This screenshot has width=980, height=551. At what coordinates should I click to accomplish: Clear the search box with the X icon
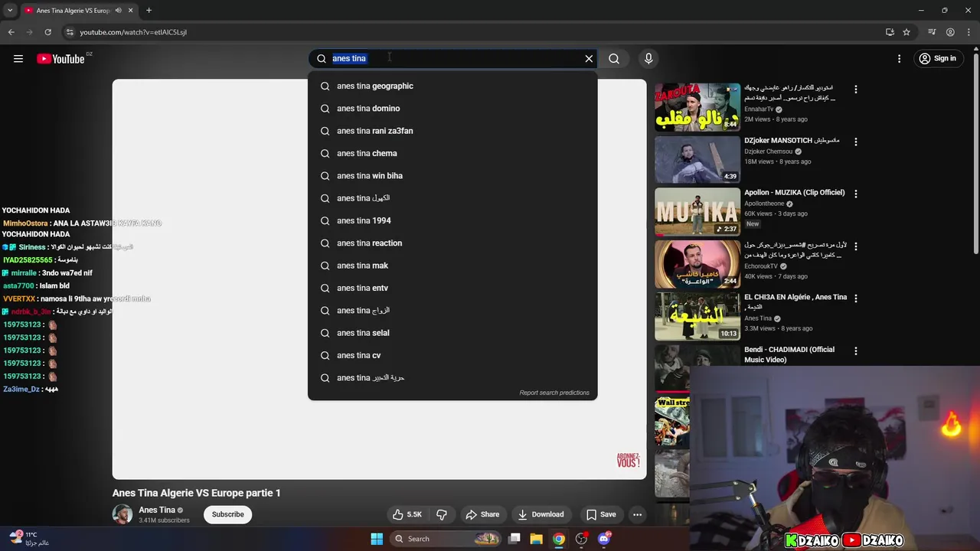[x=589, y=59]
